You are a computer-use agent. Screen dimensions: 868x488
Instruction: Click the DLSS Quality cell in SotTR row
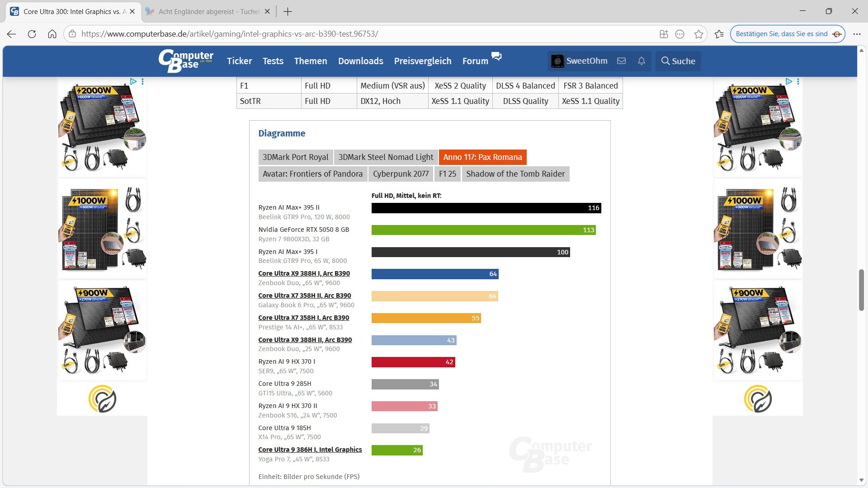[525, 101]
